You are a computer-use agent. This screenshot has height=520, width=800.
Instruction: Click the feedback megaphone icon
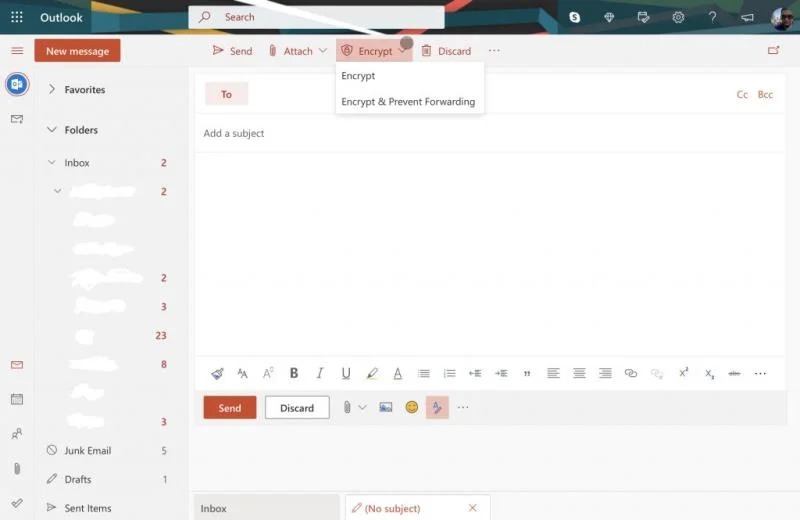[747, 17]
